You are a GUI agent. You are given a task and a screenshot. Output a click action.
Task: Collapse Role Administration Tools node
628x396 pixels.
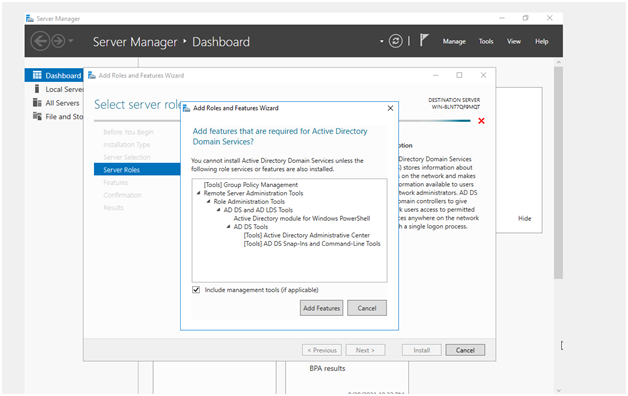pos(208,201)
